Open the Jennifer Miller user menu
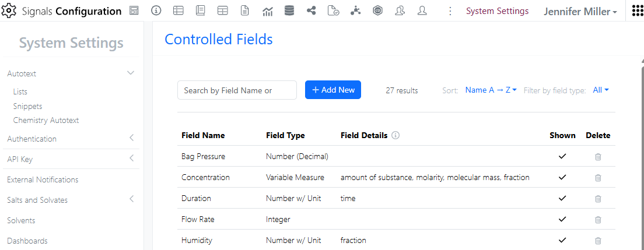Screen dimensions: 644x250 (x=580, y=12)
